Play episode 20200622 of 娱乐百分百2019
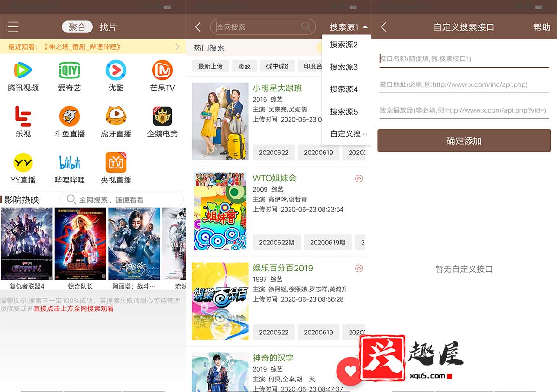Viewport: 557px width, 392px height. [274, 332]
